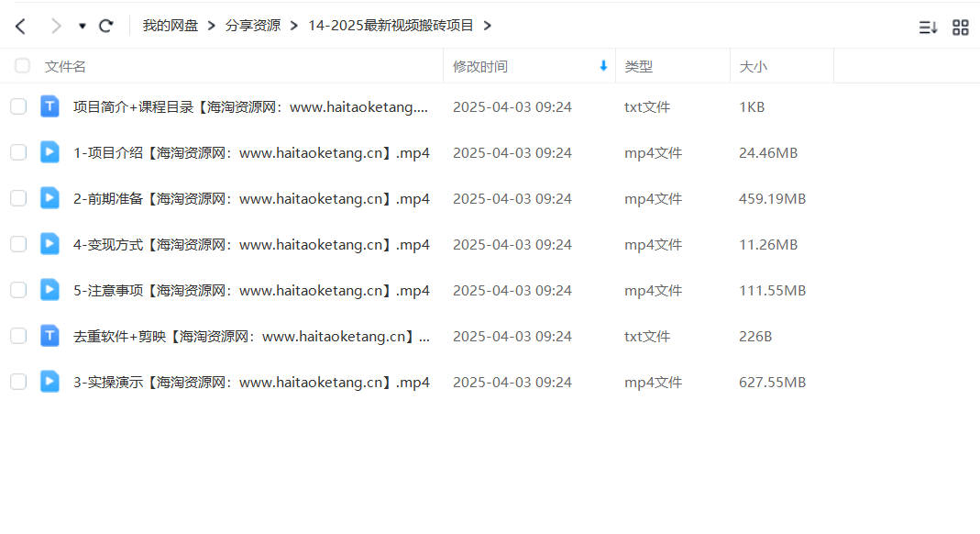Viewport: 980px width, 534px height.
Task: Click video icon of 5-注意事项
Action: point(50,290)
